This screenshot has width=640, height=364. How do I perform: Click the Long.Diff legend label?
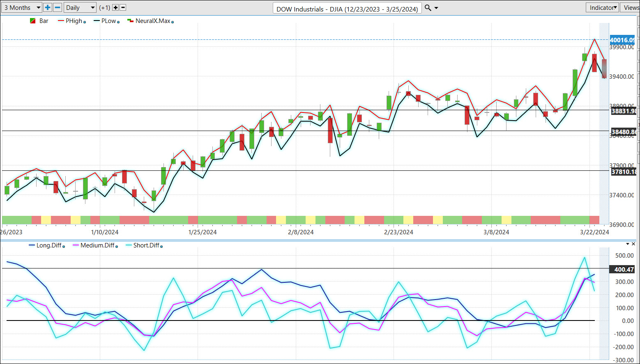pos(49,245)
